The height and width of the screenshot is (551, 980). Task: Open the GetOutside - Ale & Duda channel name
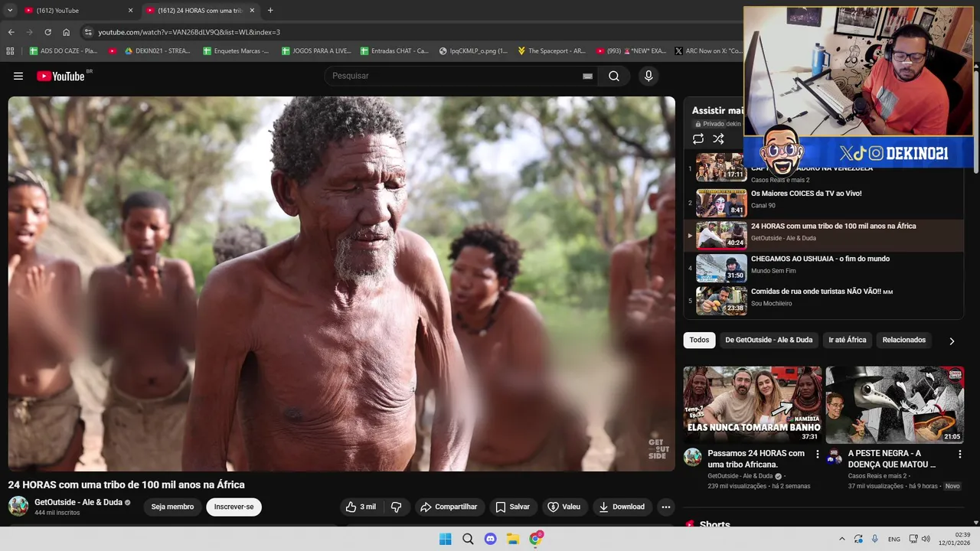click(78, 502)
